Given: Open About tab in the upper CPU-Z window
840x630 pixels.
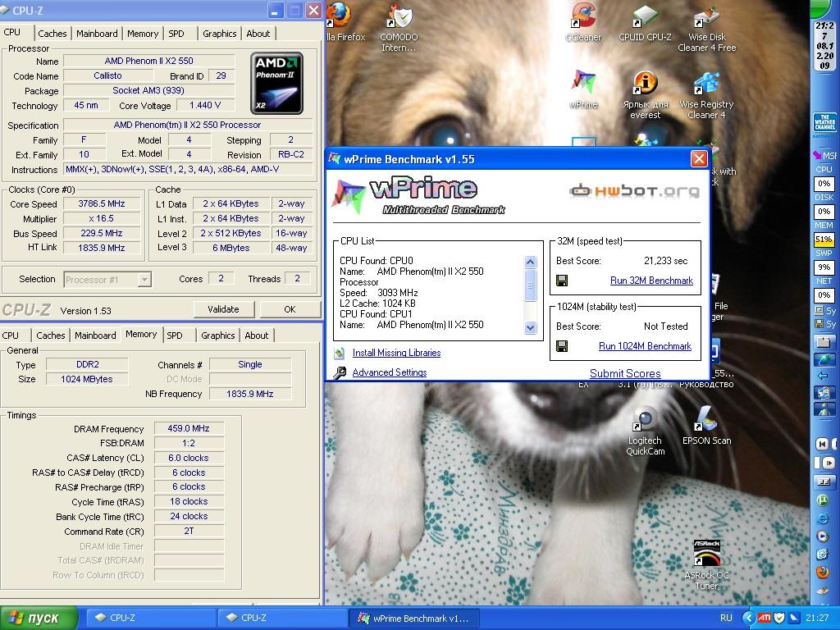Looking at the screenshot, I should click(x=258, y=33).
